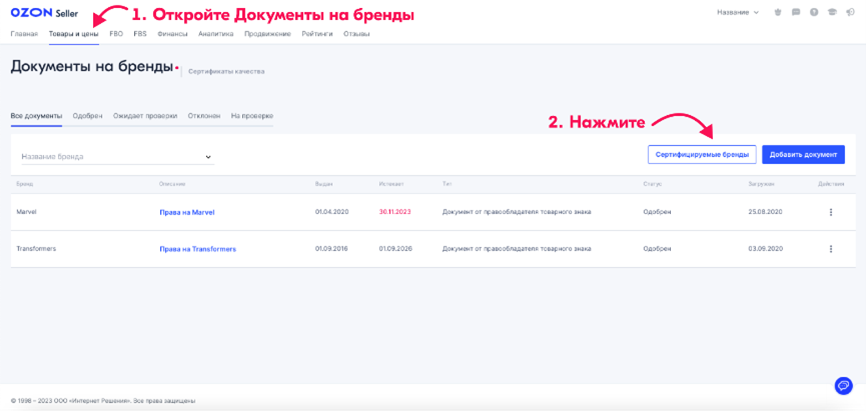Open the Сертификаты качества section link
The image size is (866, 411).
click(226, 72)
